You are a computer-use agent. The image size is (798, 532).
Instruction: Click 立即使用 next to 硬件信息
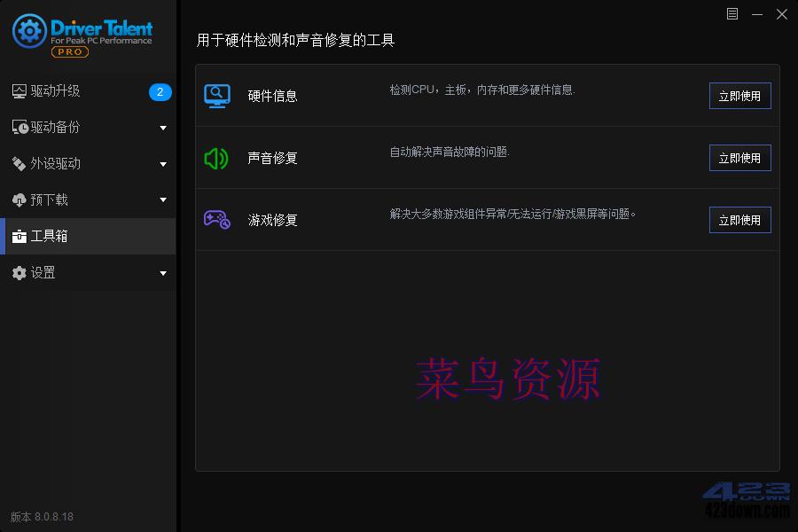[739, 95]
